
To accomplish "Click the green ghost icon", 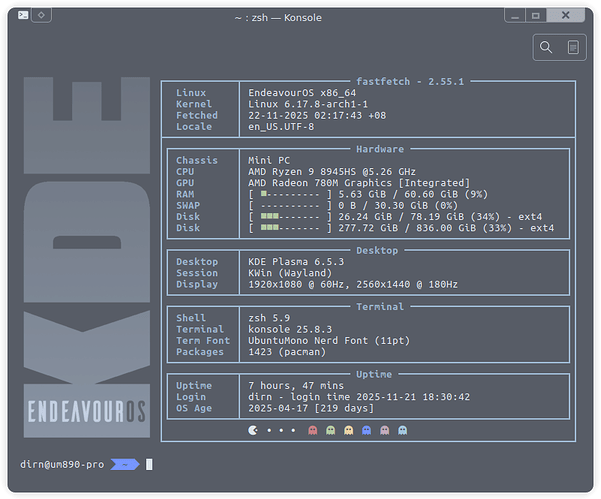I will [332, 430].
